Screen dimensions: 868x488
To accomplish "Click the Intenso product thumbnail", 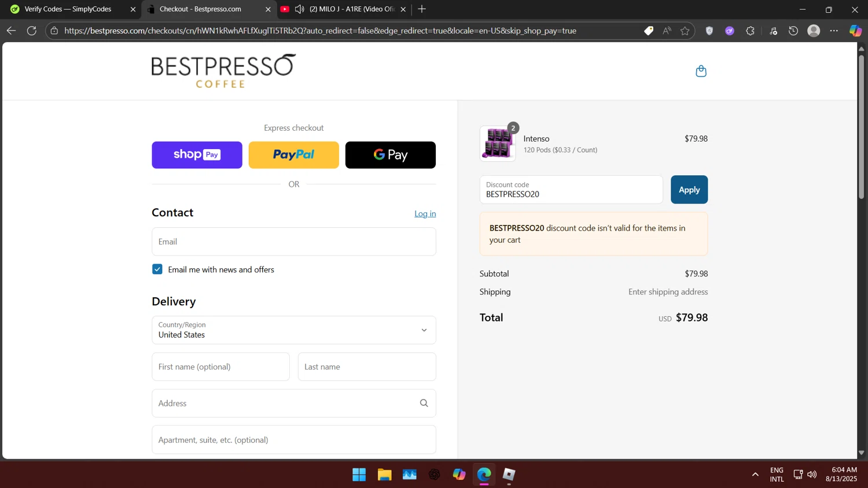I will (498, 143).
